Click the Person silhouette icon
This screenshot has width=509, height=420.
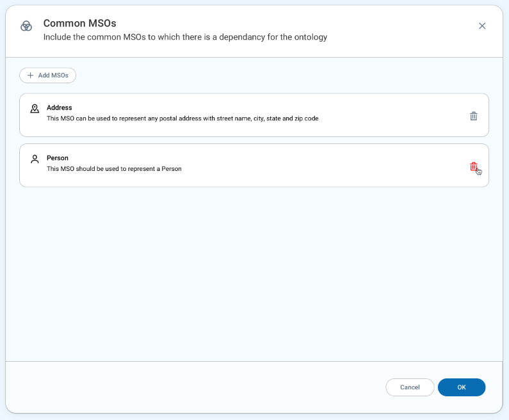coord(35,159)
